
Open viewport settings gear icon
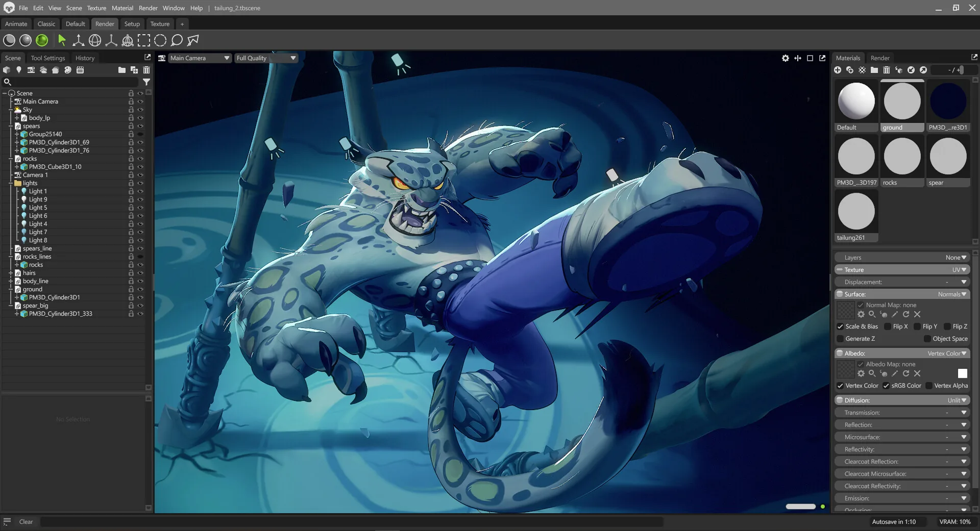pyautogui.click(x=786, y=58)
